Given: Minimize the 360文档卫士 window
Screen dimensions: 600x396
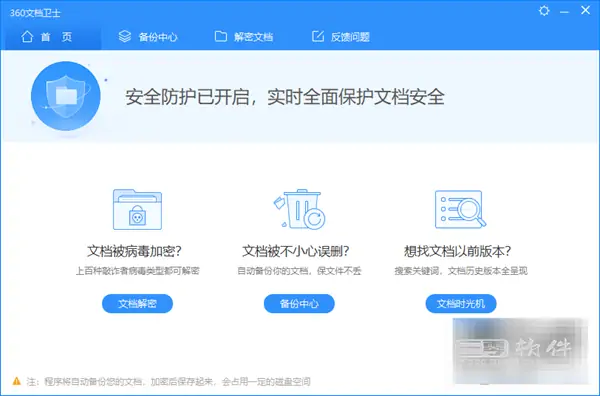Looking at the screenshot, I should 564,12.
